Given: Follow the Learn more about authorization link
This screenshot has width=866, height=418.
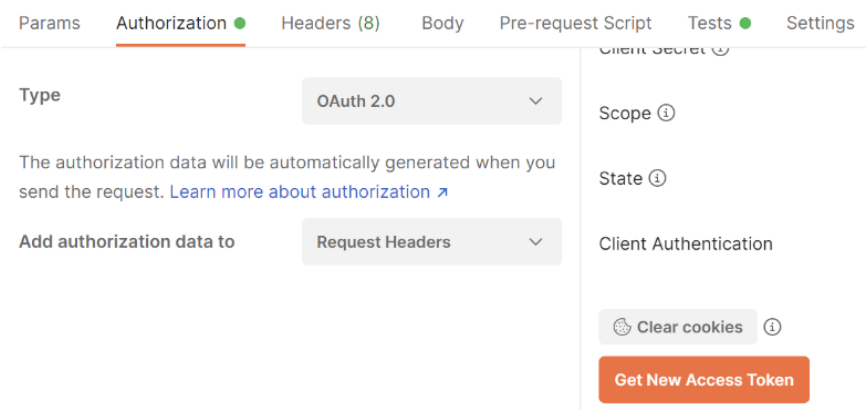Looking at the screenshot, I should click(x=300, y=192).
